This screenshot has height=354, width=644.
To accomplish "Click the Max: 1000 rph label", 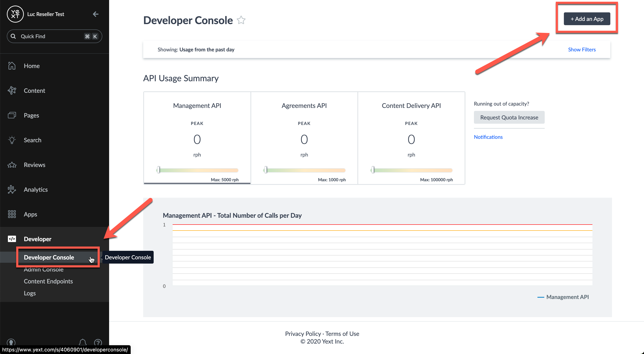I will (x=332, y=180).
